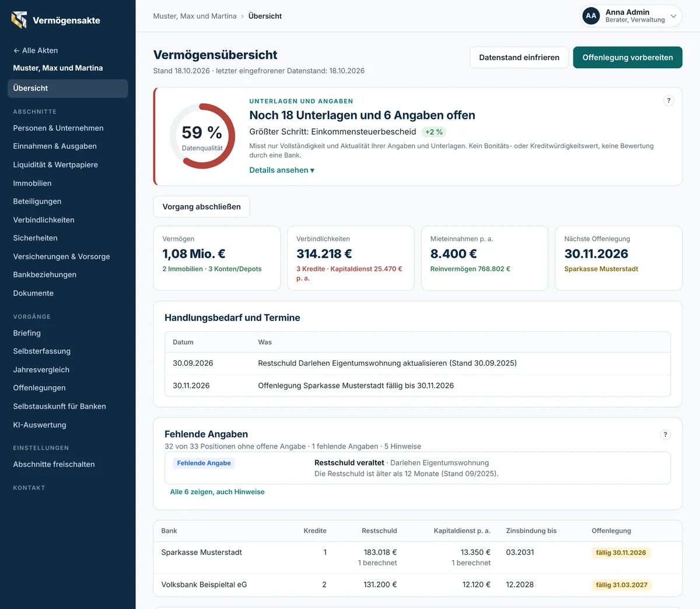The width and height of the screenshot is (700, 609).
Task: Click Datenstand einfrieren button
Action: point(519,58)
